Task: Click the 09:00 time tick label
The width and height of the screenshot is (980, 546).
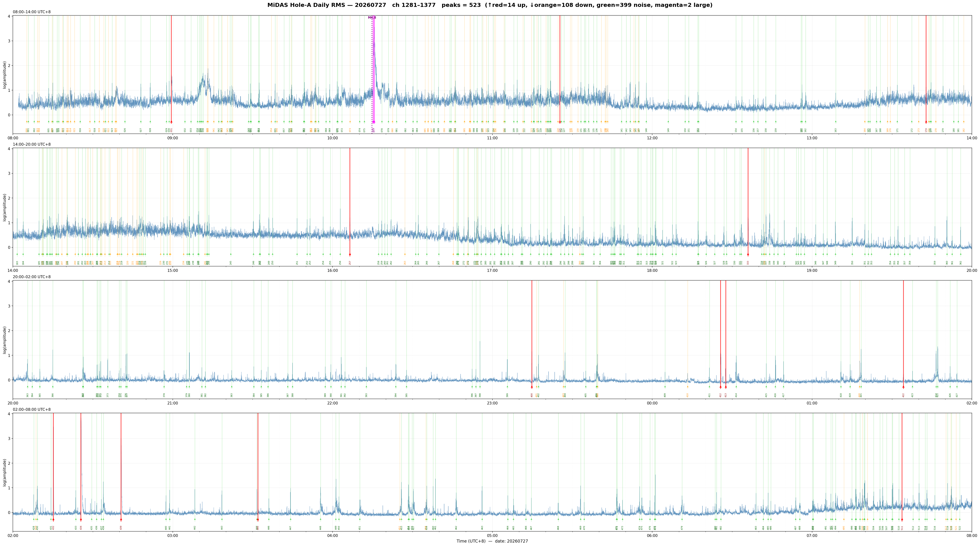Action: [173, 138]
